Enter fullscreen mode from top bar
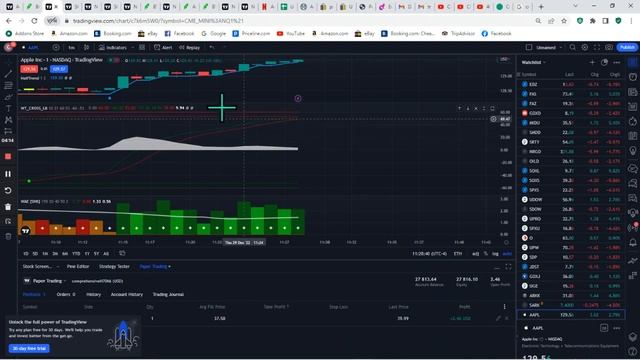The width and height of the screenshot is (640, 360). tap(597, 48)
